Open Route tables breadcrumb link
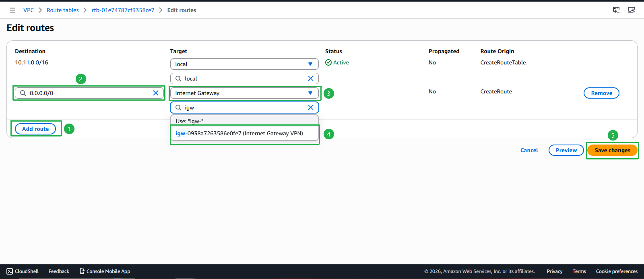644x279 pixels. [x=62, y=10]
